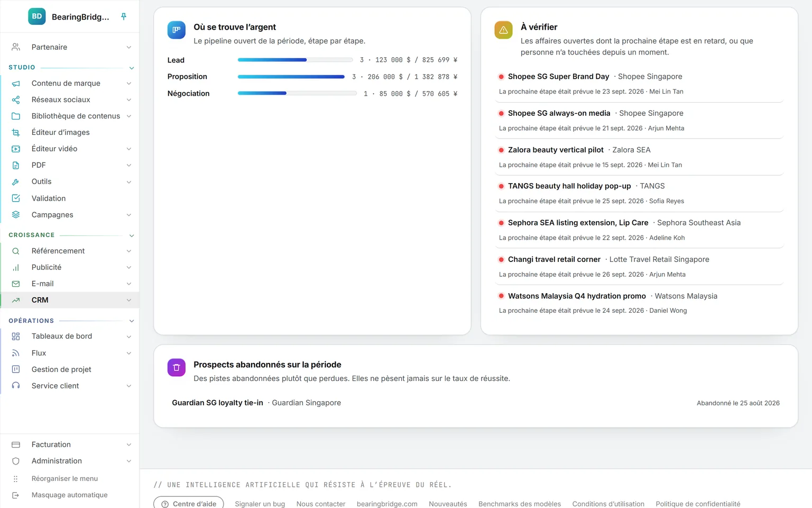Click the Proposition pipeline progress bar

(x=291, y=77)
